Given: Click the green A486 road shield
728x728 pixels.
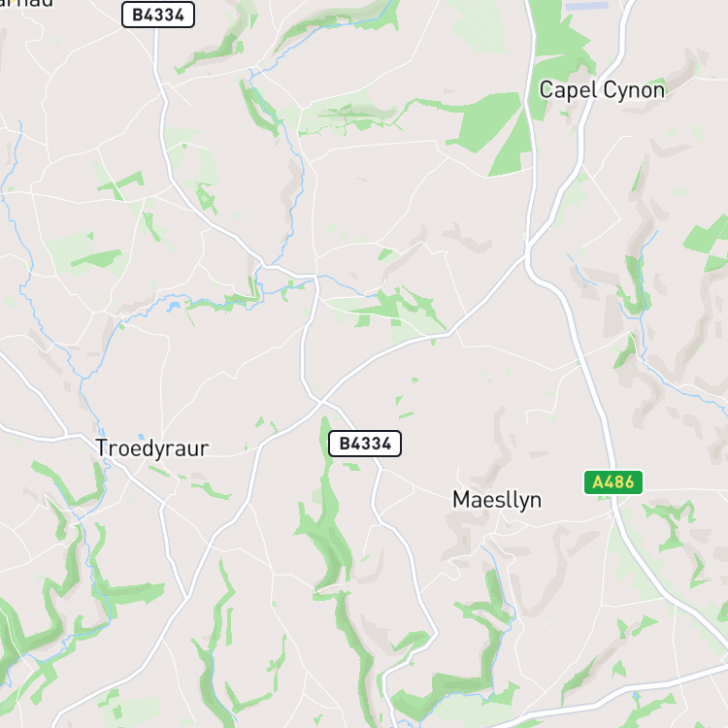Looking at the screenshot, I should (613, 482).
